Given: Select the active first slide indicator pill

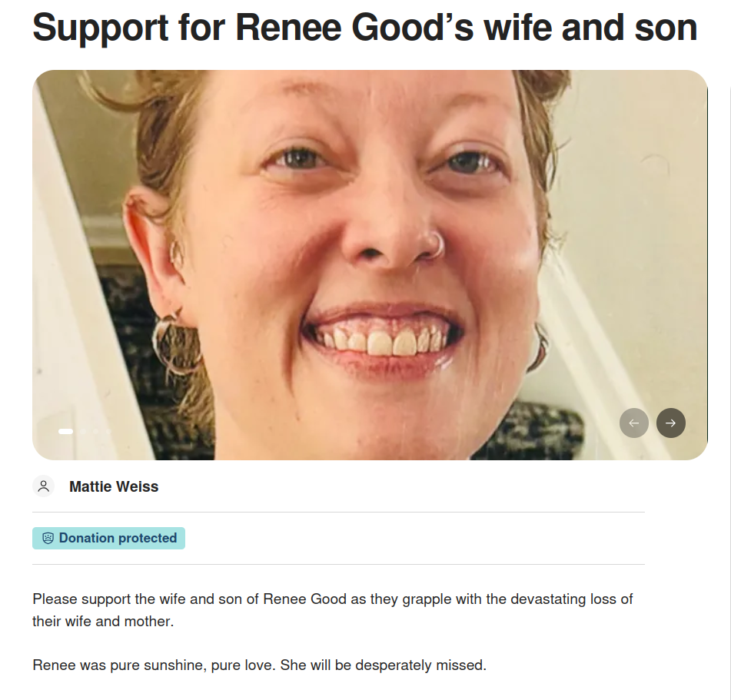Looking at the screenshot, I should (x=66, y=432).
